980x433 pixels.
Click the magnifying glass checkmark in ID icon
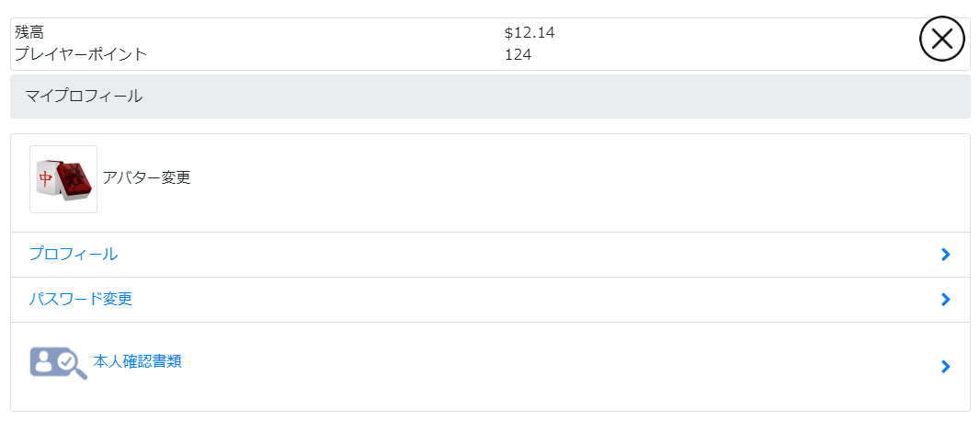[x=72, y=364]
